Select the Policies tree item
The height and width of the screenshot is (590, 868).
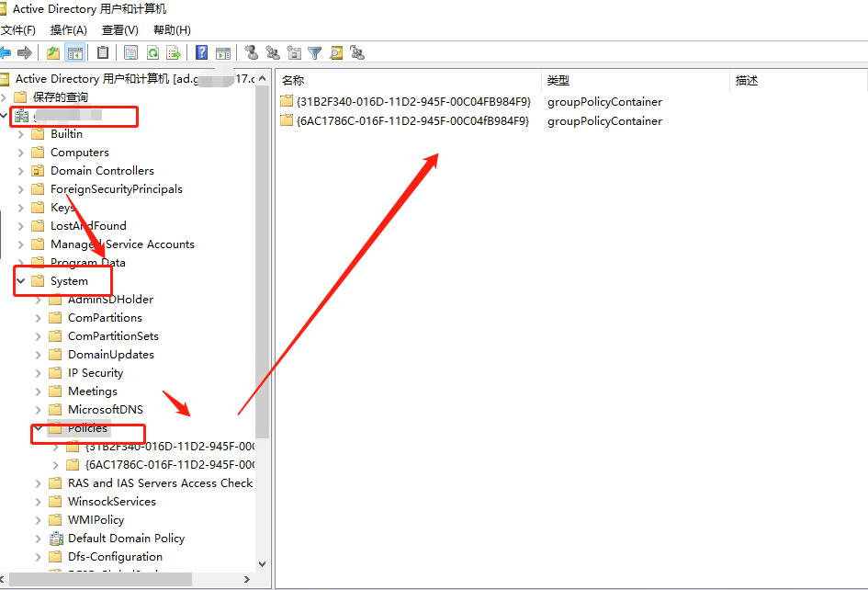coord(87,428)
